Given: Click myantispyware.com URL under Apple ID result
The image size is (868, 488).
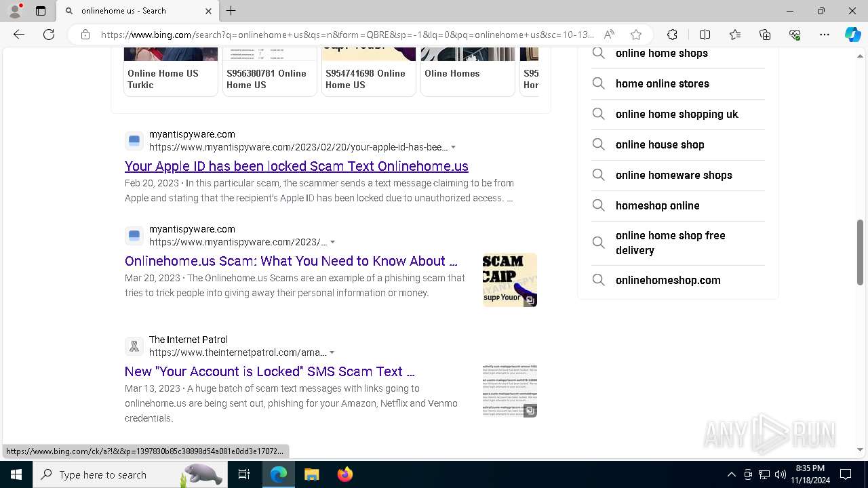Looking at the screenshot, I should click(298, 147).
